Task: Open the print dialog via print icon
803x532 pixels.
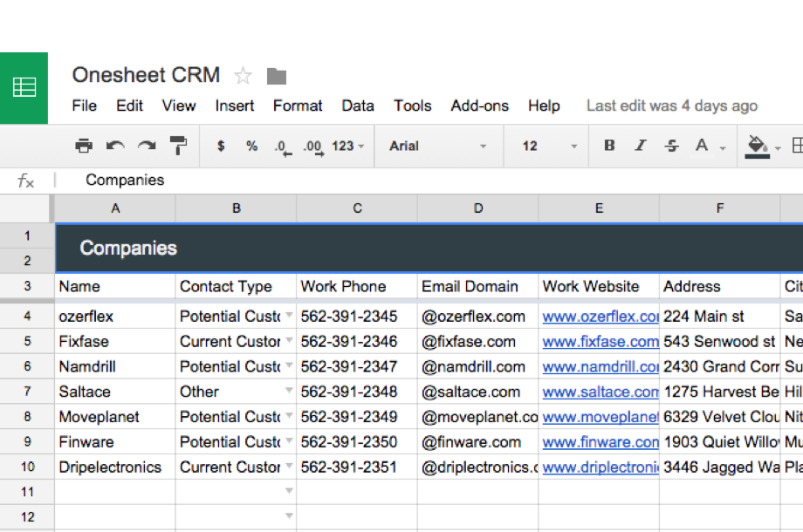Action: 84,146
